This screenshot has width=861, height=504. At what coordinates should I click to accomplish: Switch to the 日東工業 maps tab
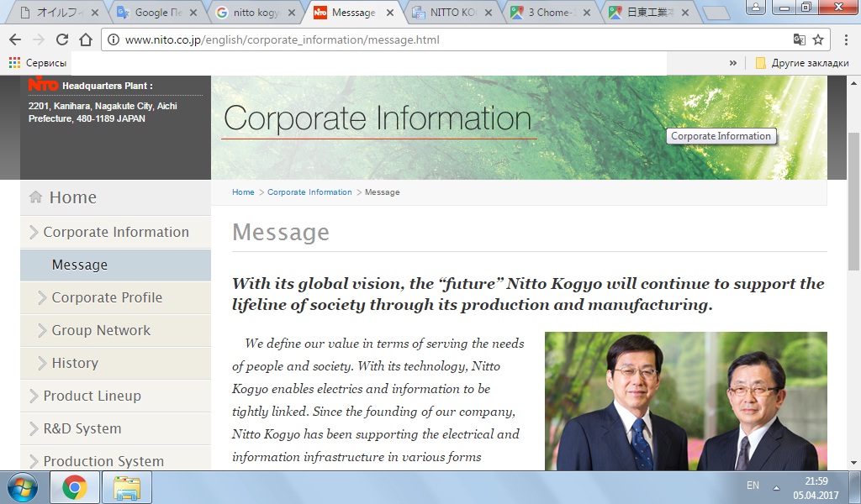(x=648, y=12)
